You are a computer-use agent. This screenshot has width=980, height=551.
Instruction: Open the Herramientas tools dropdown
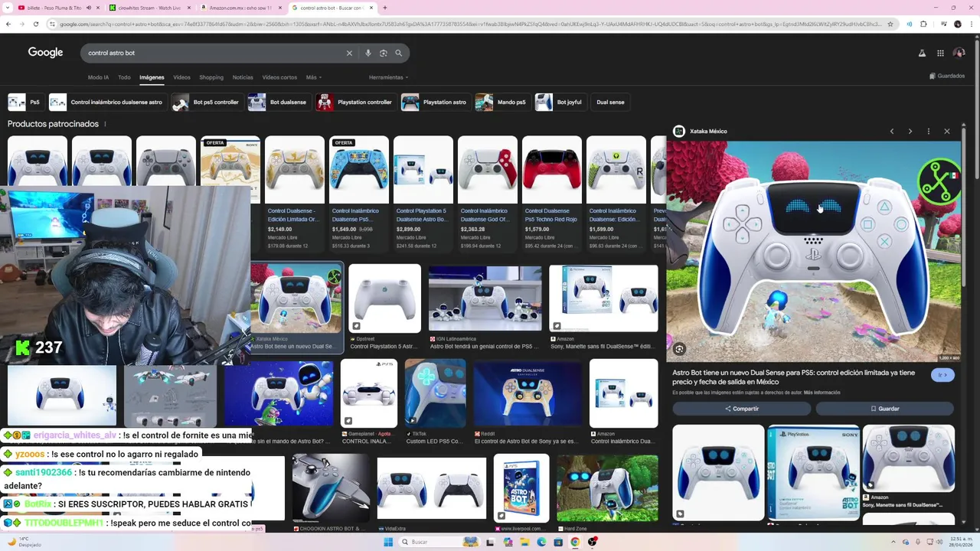(x=388, y=77)
